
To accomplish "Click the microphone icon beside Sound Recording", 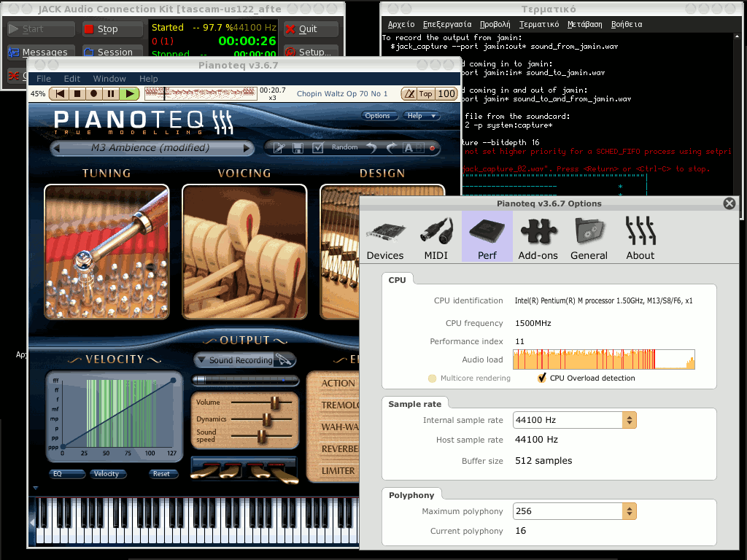I will tap(285, 360).
